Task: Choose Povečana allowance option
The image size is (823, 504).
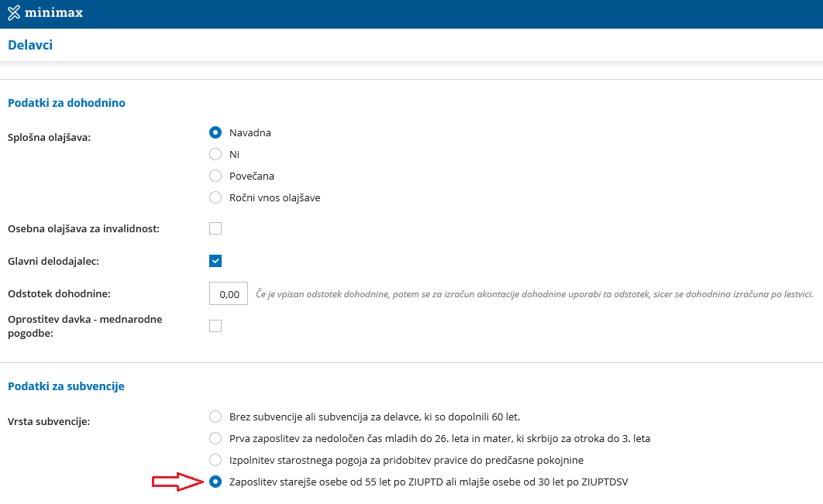Action: [215, 176]
